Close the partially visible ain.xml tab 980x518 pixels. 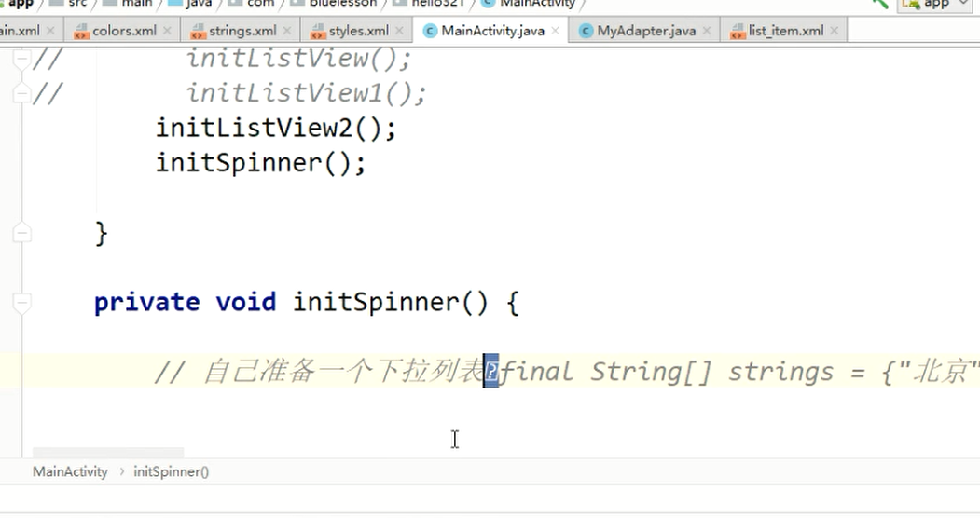[50, 31]
